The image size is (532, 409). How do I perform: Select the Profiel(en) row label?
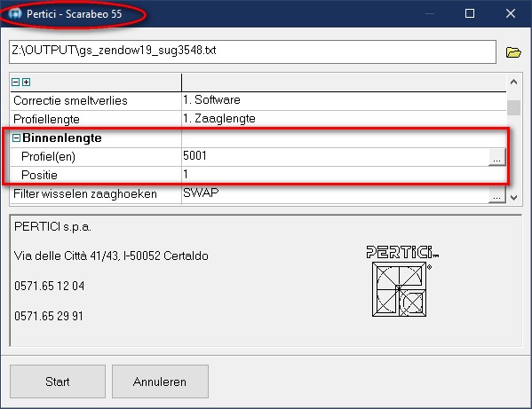pyautogui.click(x=48, y=156)
